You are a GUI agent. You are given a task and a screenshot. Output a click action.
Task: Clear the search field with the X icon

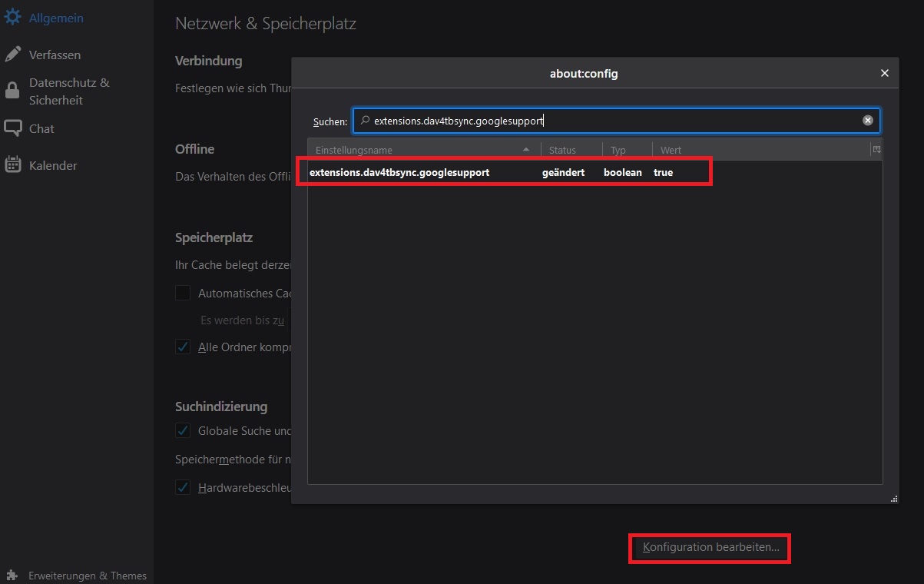tap(867, 121)
